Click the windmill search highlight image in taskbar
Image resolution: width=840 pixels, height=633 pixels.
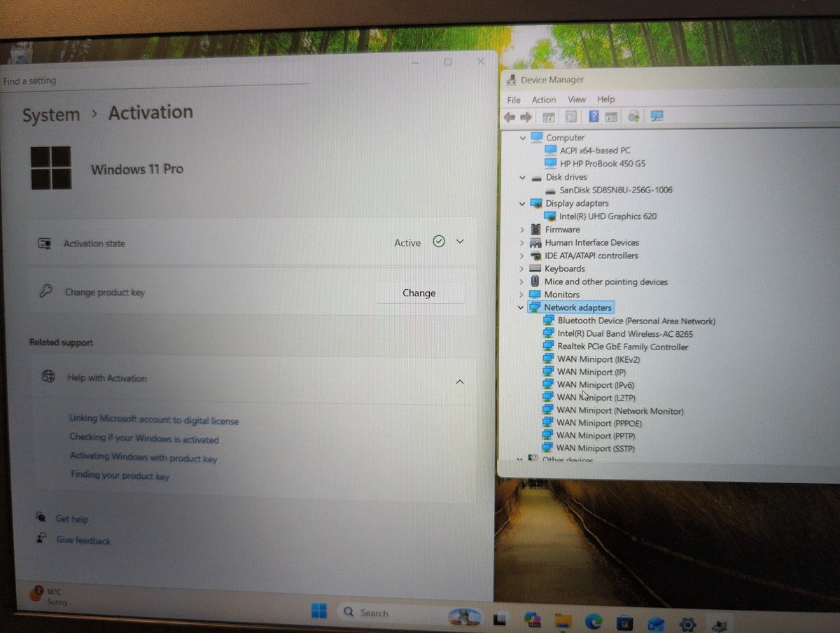click(x=465, y=616)
